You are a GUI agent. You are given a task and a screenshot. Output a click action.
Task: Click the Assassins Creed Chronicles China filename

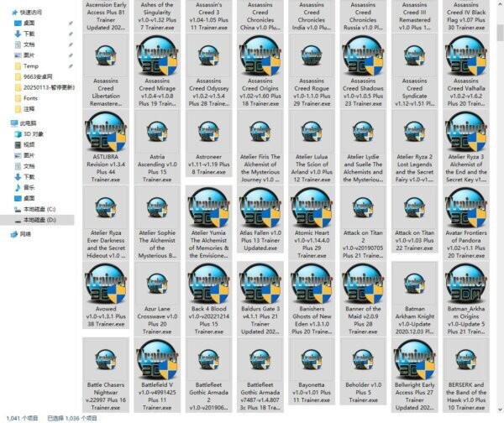click(260, 16)
